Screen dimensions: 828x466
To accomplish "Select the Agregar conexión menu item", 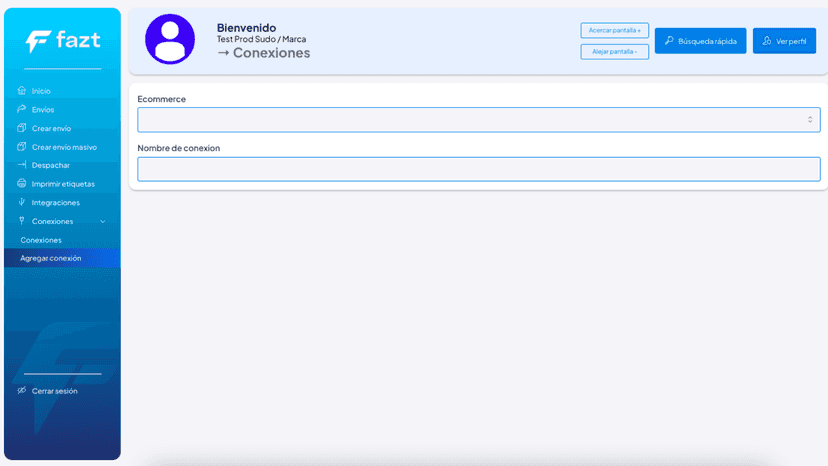I will point(62,258).
